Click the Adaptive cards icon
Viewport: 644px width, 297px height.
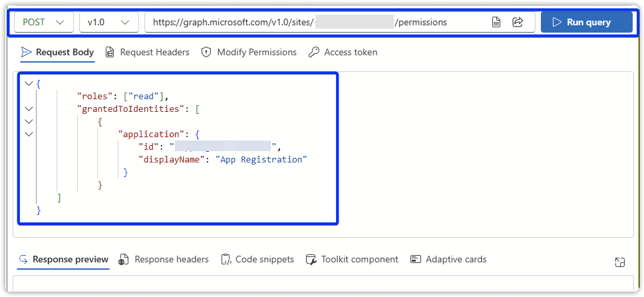point(416,260)
